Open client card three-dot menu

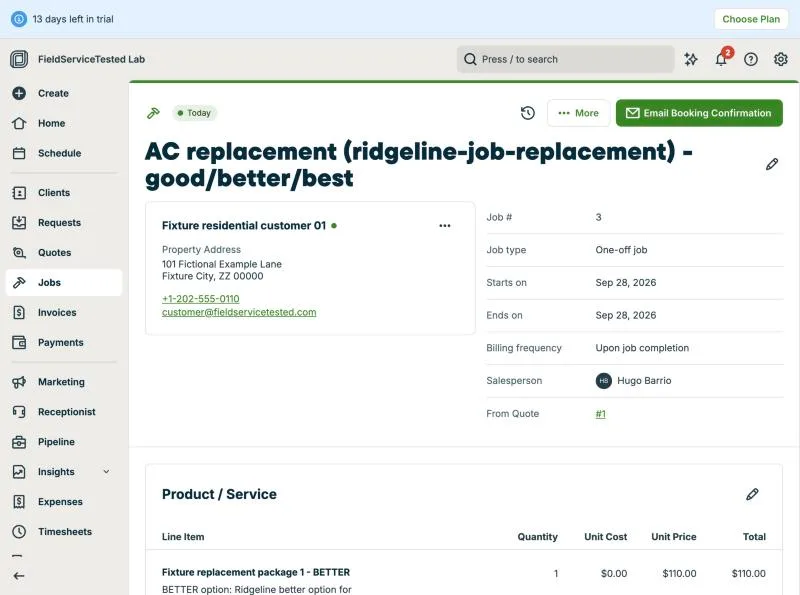pos(444,226)
